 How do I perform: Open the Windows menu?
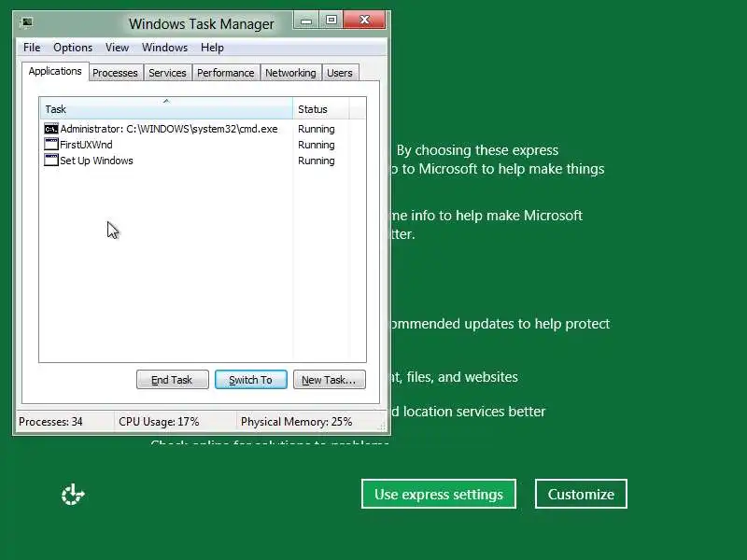(x=165, y=48)
